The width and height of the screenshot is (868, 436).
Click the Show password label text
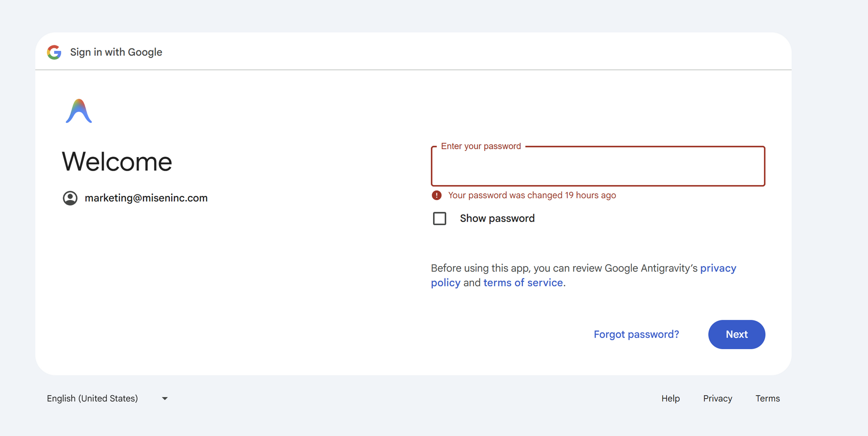pos(497,219)
